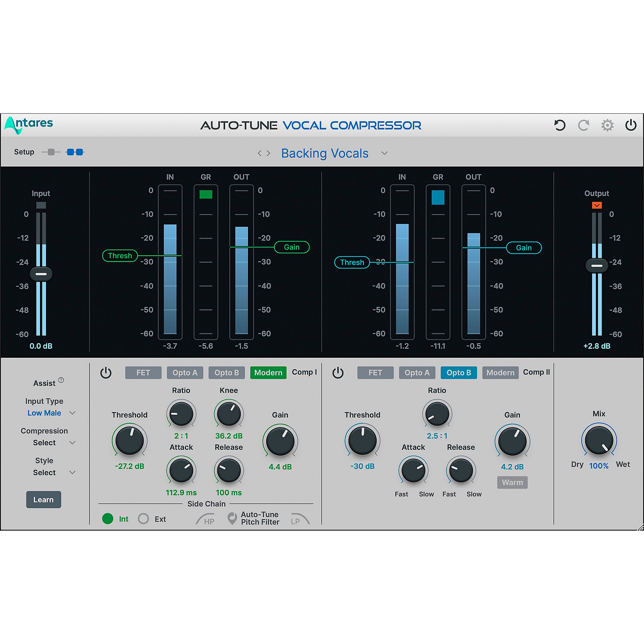Click the Learn button
Viewport: 644px width, 644px height.
(44, 500)
